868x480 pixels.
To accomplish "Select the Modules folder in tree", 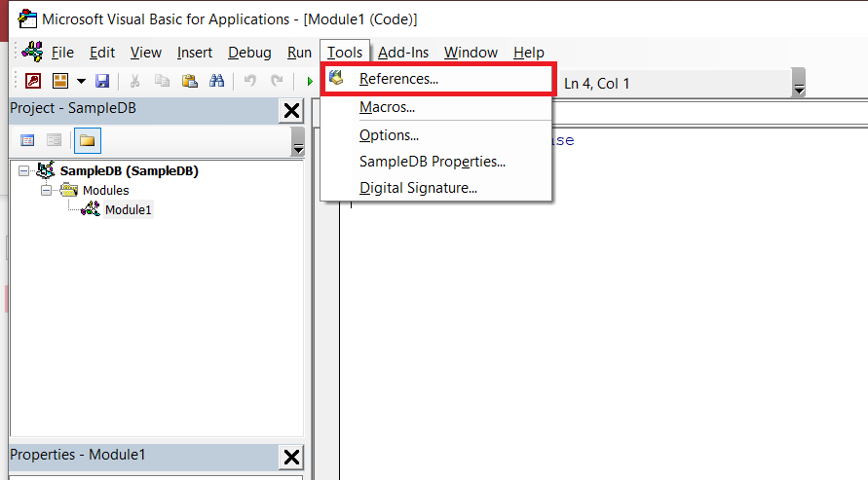I will click(x=106, y=190).
